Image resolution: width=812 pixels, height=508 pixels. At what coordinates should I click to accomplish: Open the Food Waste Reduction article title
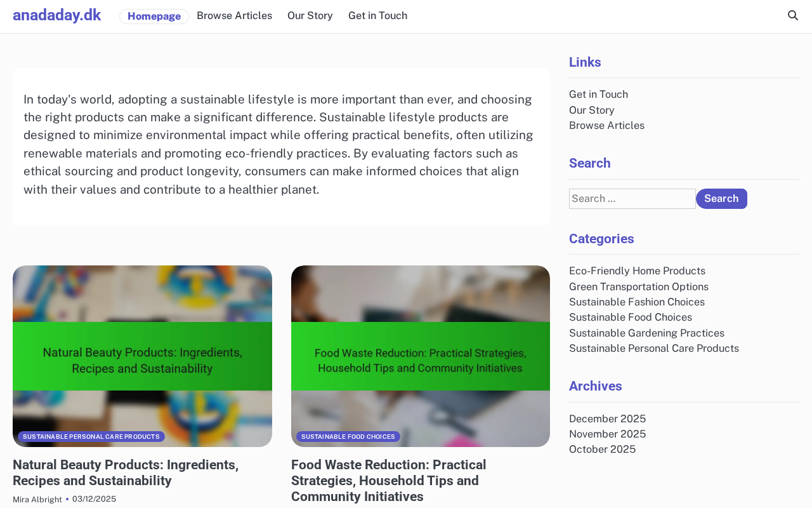click(x=388, y=481)
